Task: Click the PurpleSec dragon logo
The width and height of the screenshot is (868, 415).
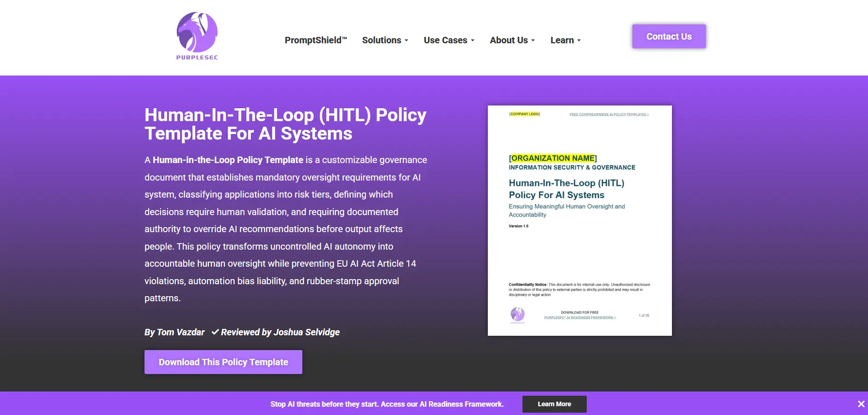Action: click(197, 32)
